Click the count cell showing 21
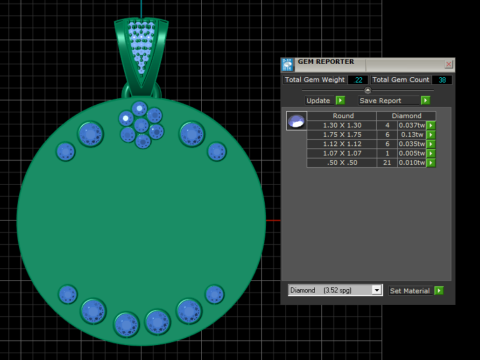The width and height of the screenshot is (480, 360). tap(387, 163)
